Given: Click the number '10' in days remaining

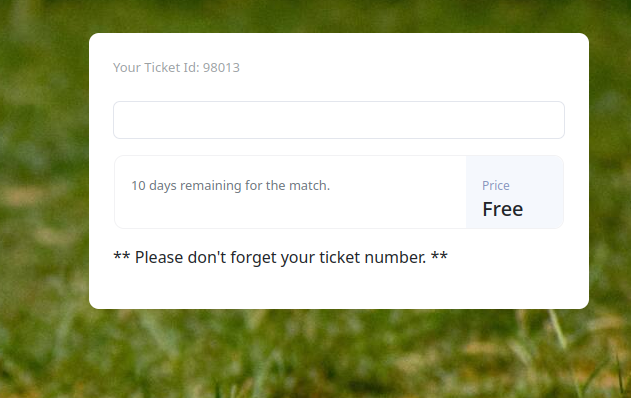Looking at the screenshot, I should (138, 186).
